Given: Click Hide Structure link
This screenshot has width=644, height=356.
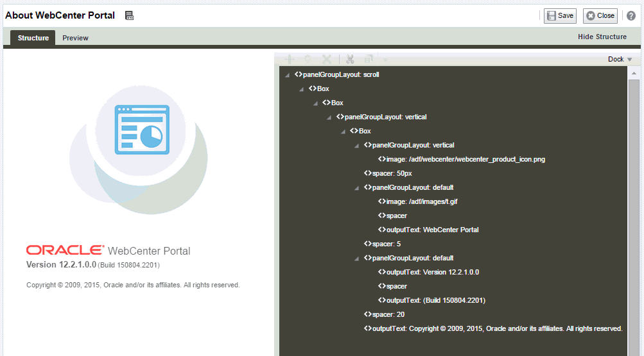Looking at the screenshot, I should pyautogui.click(x=602, y=37).
